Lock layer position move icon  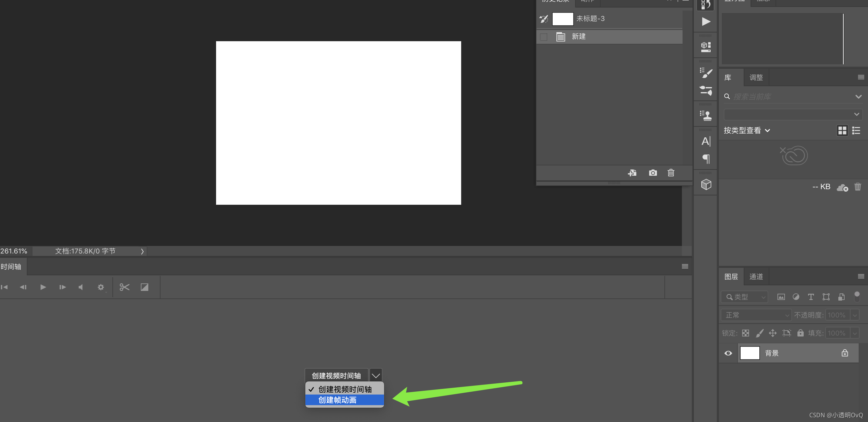pyautogui.click(x=773, y=333)
